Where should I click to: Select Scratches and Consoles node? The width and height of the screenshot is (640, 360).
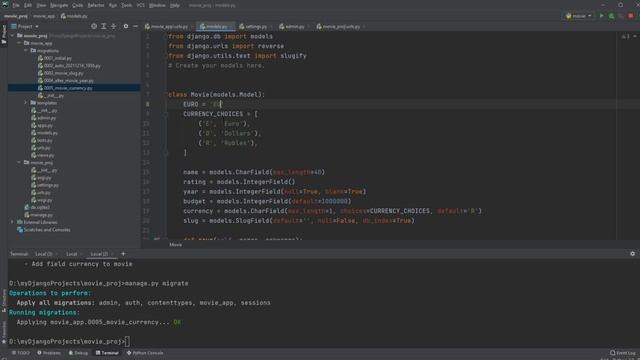click(x=47, y=230)
